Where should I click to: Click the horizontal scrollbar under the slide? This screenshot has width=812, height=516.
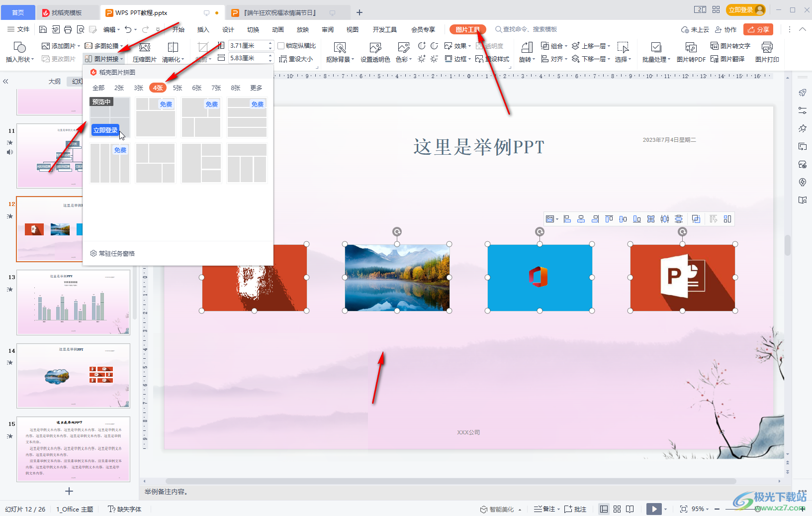(x=450, y=481)
